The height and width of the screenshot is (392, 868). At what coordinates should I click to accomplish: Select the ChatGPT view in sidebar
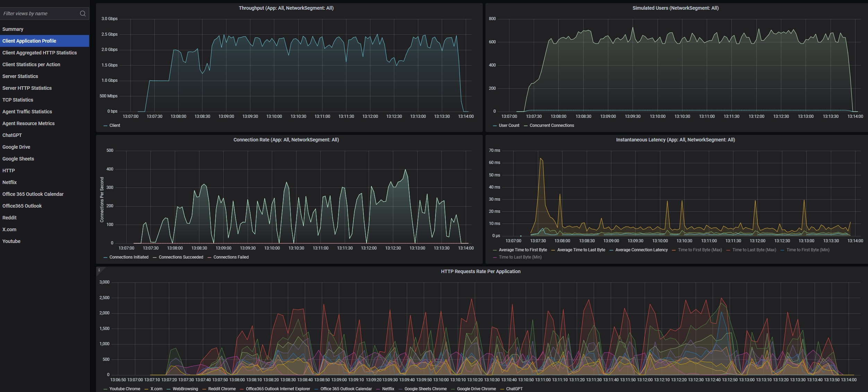point(12,135)
